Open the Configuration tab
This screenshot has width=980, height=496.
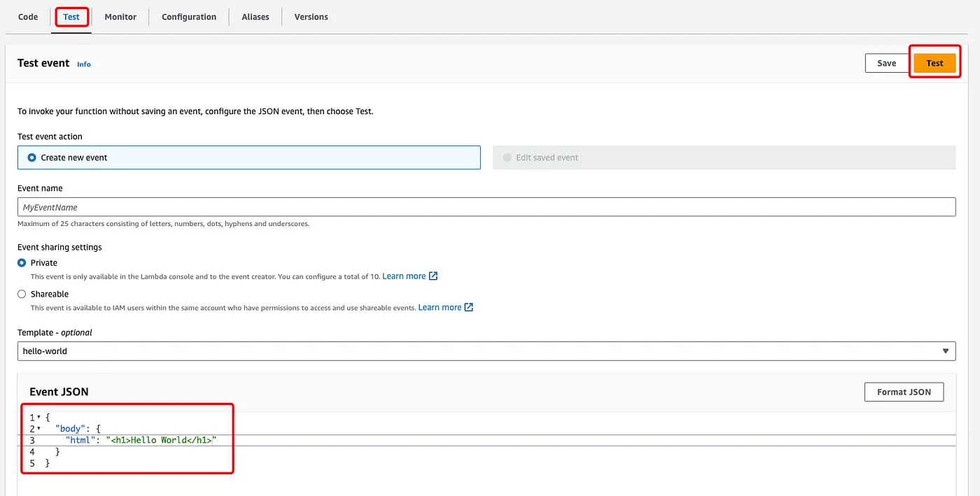(x=189, y=17)
